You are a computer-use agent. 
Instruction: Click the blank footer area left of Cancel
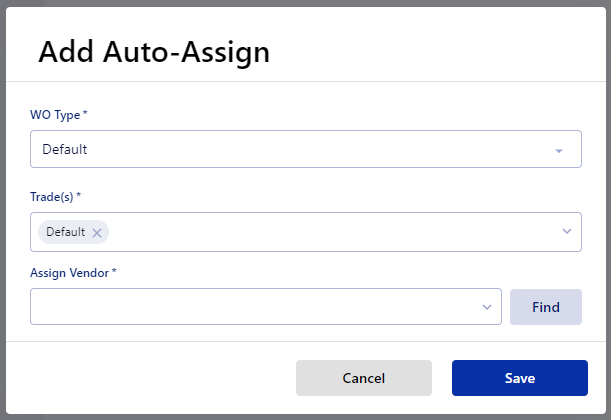click(x=152, y=378)
